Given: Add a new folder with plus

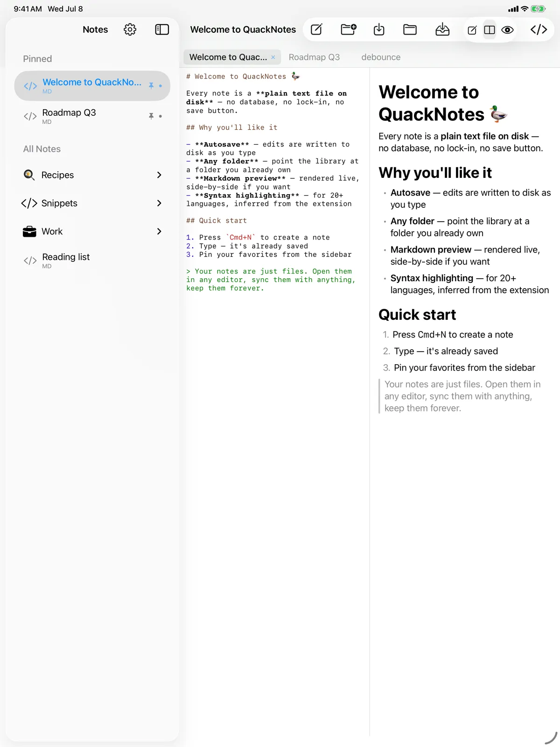Looking at the screenshot, I should (348, 29).
